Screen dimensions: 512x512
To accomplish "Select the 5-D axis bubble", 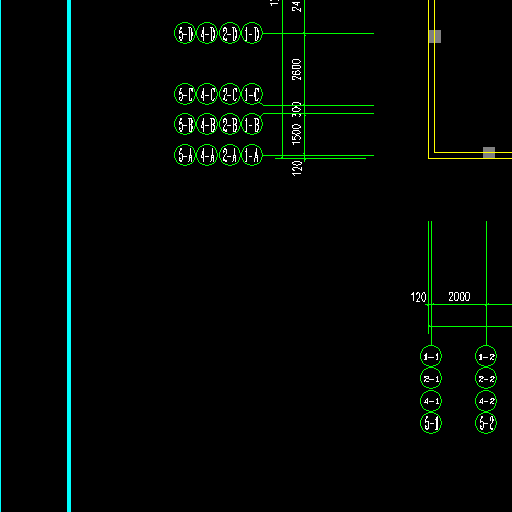I will pos(185,33).
